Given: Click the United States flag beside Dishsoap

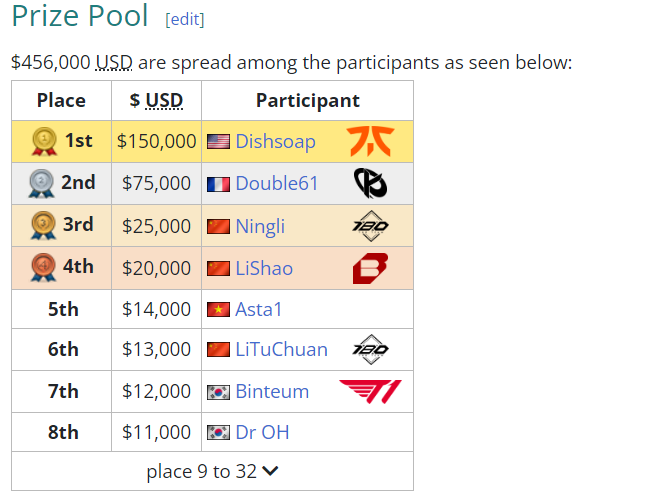Looking at the screenshot, I should click(x=218, y=142).
